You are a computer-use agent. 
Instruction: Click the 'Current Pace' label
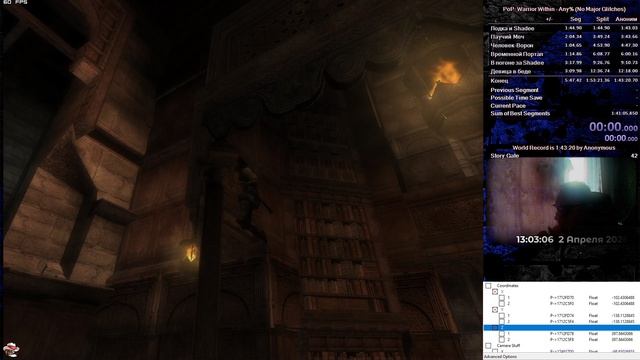(x=508, y=106)
